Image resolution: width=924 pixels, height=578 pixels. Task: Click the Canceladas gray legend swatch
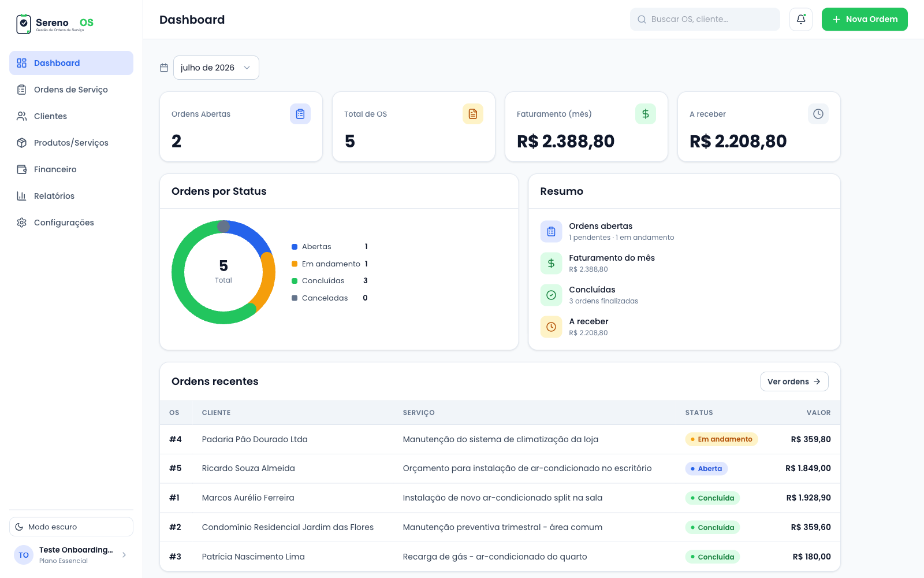(295, 298)
